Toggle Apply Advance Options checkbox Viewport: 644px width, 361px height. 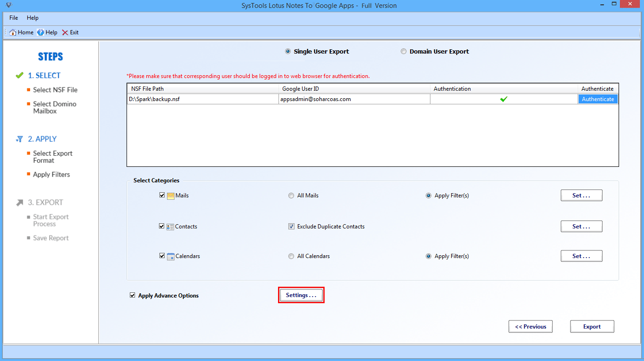(x=132, y=295)
